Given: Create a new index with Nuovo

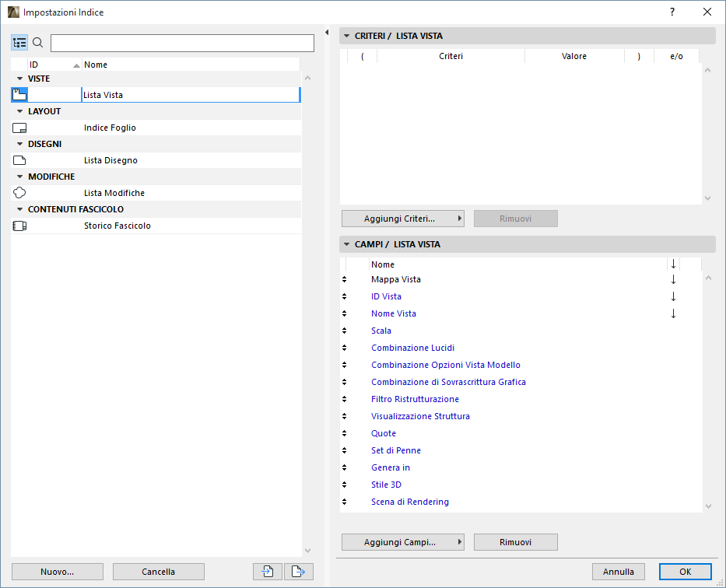Looking at the screenshot, I should 57,571.
